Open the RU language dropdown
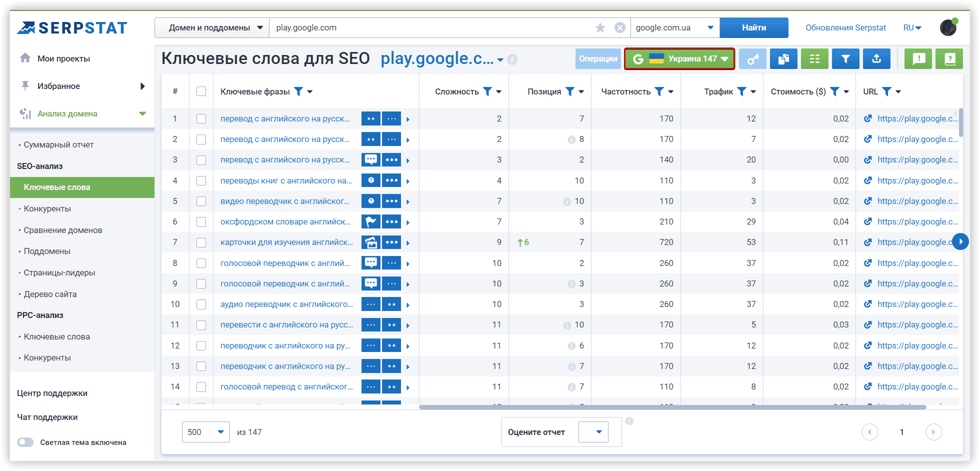Viewport: 980px width, 471px height. pyautogui.click(x=912, y=28)
